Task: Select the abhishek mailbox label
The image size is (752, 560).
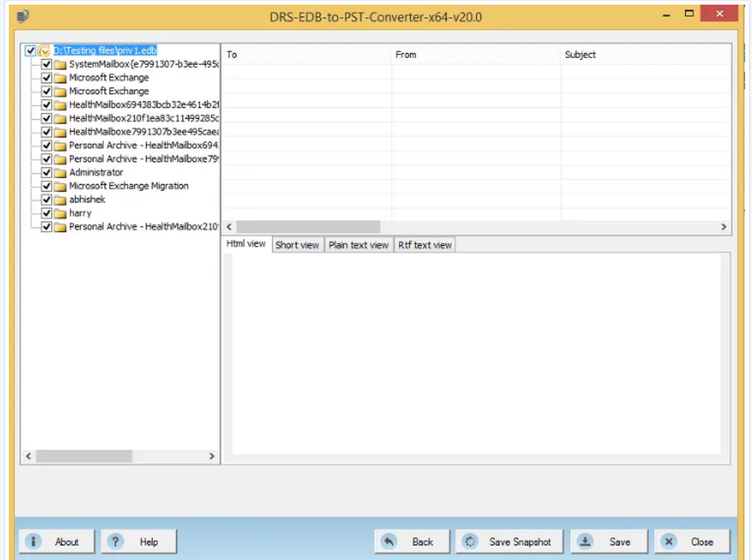Action: tap(86, 199)
